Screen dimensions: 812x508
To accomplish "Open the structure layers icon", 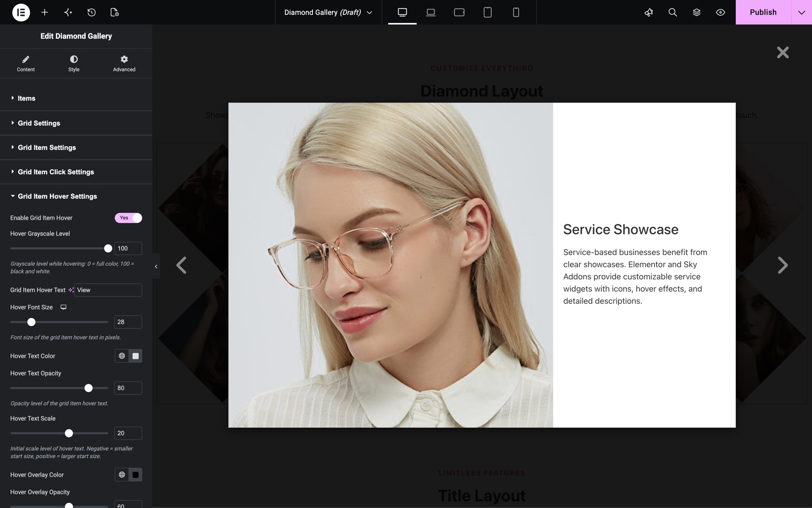I will (696, 12).
